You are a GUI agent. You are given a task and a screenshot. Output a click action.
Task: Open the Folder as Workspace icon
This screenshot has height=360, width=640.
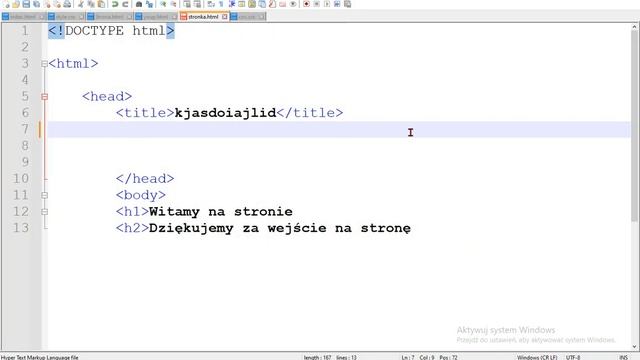click(282, 4)
